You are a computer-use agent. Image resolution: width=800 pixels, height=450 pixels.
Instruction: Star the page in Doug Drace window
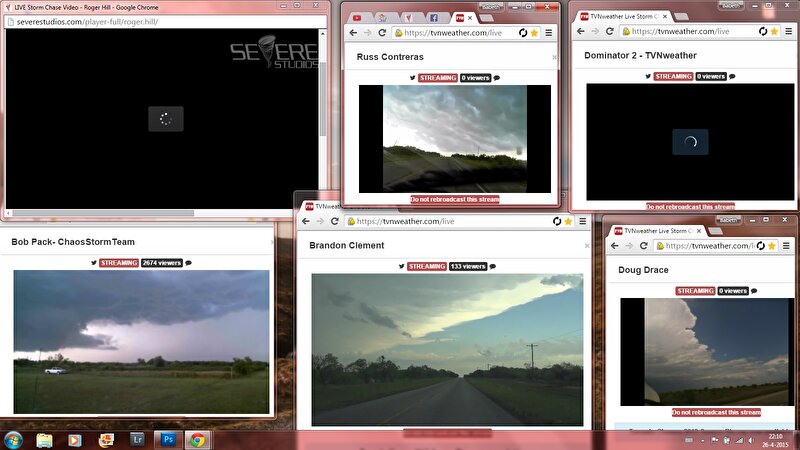tap(772, 246)
